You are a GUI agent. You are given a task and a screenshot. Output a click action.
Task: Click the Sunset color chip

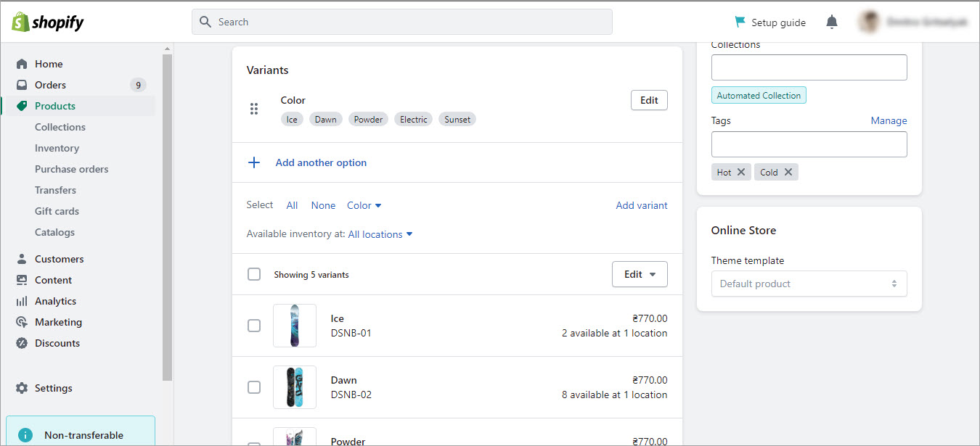[457, 119]
